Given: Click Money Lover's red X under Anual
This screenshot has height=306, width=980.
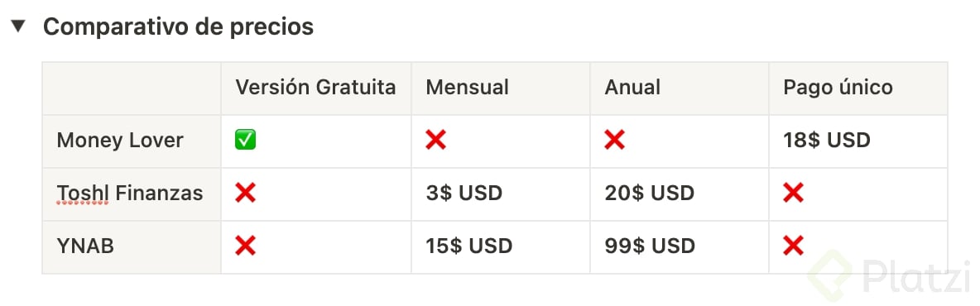Looking at the screenshot, I should tap(614, 141).
